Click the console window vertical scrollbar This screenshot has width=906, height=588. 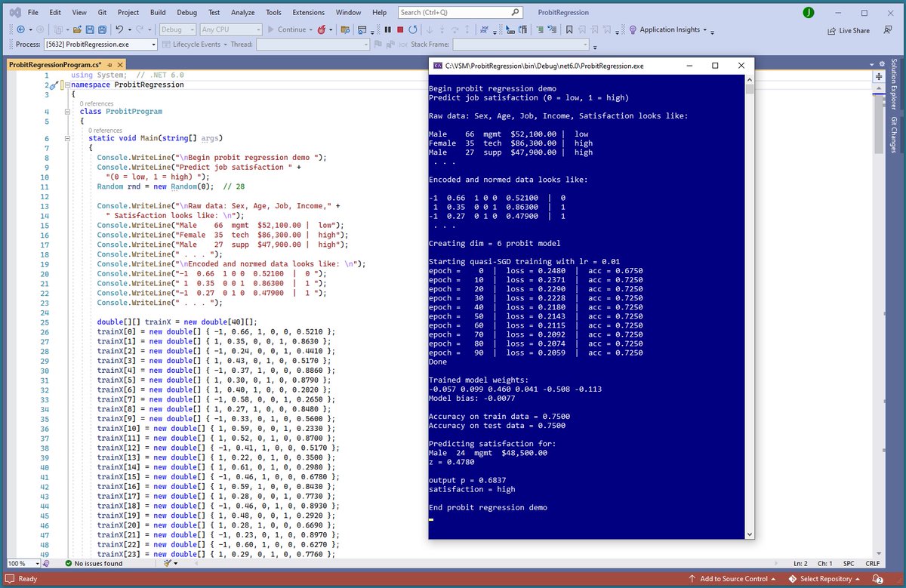(750, 307)
